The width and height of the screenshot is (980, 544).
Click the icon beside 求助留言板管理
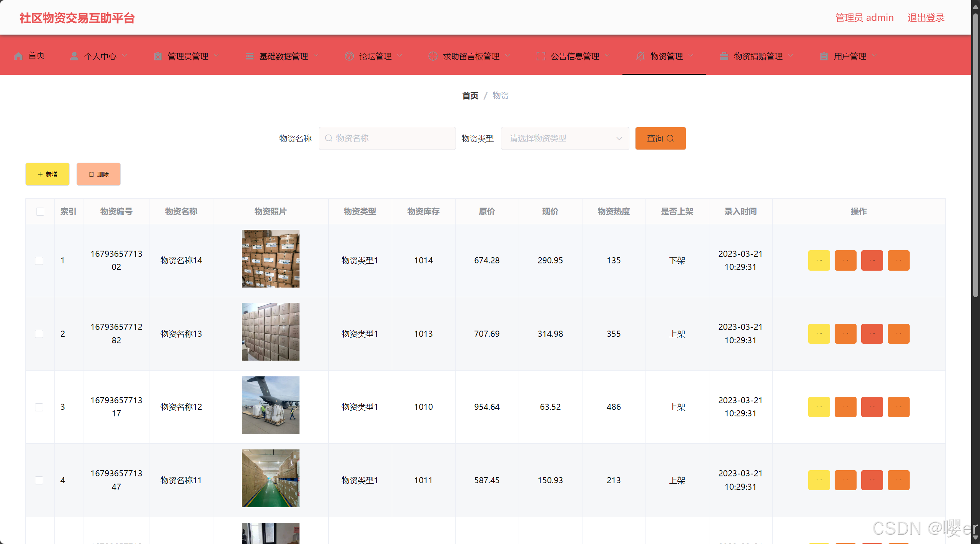(x=433, y=56)
